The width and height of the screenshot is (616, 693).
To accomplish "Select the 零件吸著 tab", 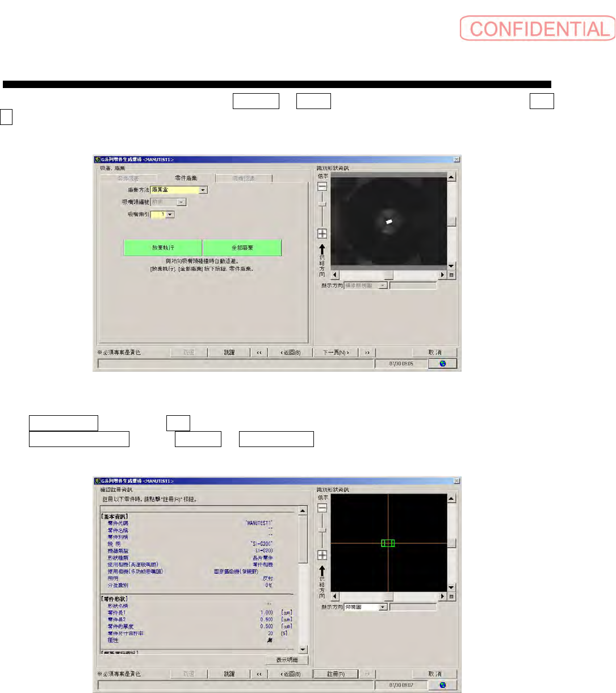I will point(128,178).
